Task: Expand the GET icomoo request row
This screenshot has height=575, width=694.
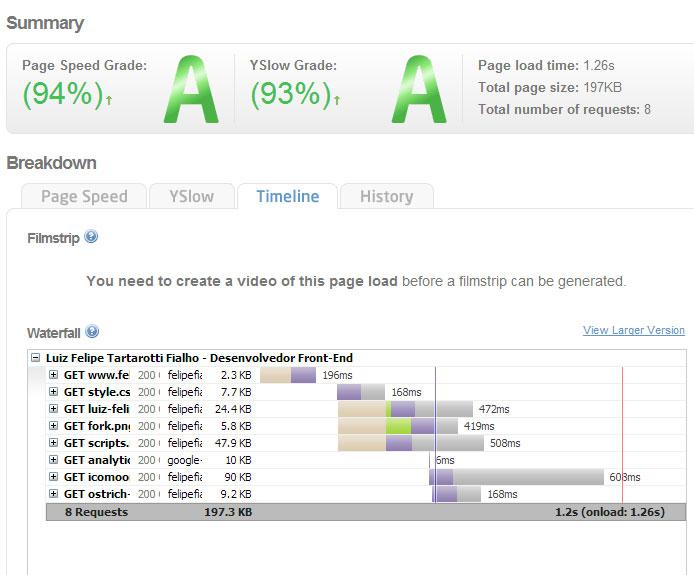Action: point(54,477)
